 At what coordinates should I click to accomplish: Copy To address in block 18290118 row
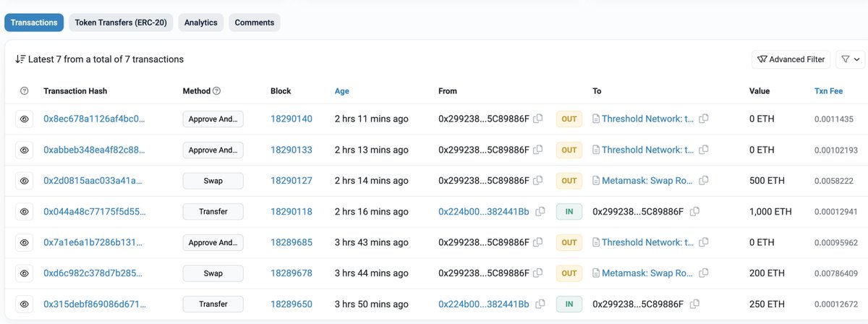[x=695, y=212]
